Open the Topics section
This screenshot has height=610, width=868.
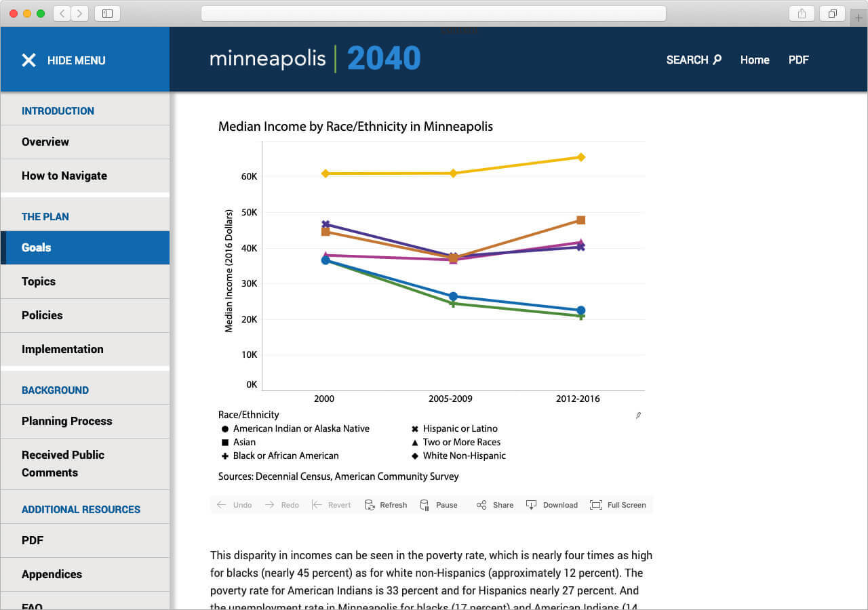click(x=85, y=281)
